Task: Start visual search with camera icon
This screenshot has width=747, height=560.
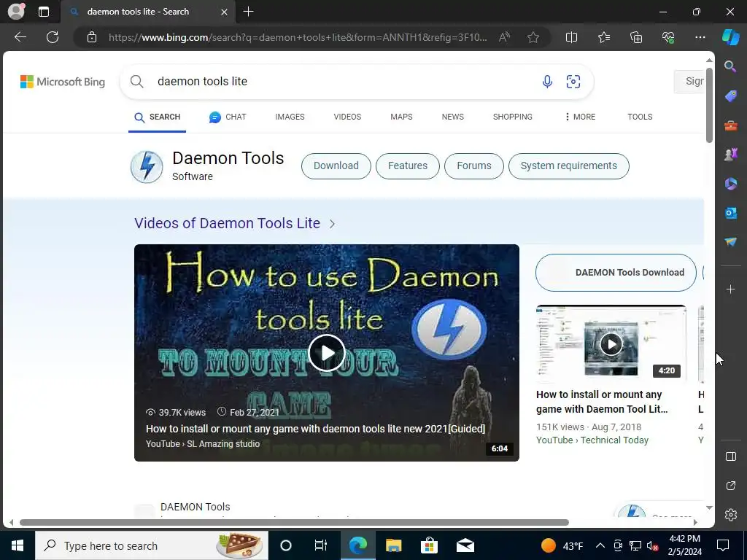Action: [x=573, y=82]
